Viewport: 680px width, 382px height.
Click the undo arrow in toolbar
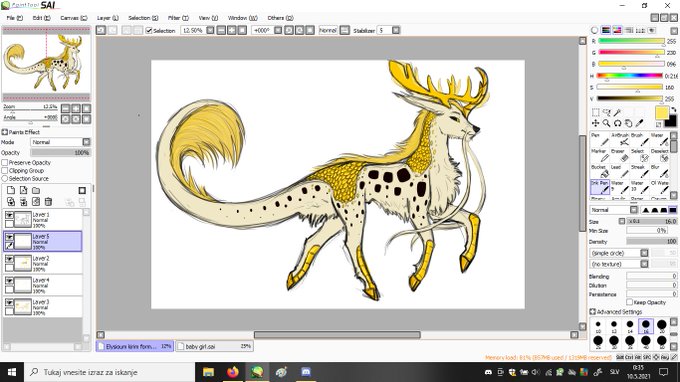[x=101, y=30]
